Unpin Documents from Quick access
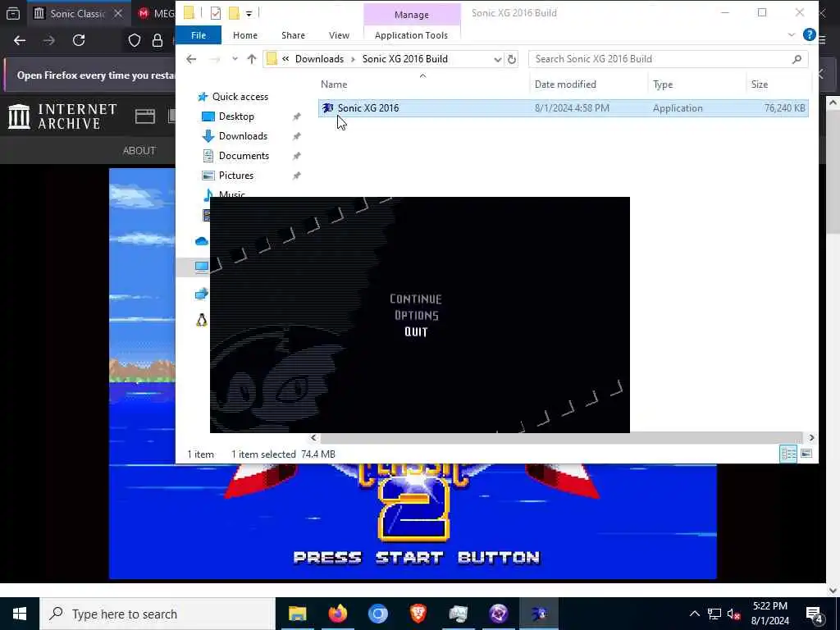840x630 pixels. coord(296,156)
